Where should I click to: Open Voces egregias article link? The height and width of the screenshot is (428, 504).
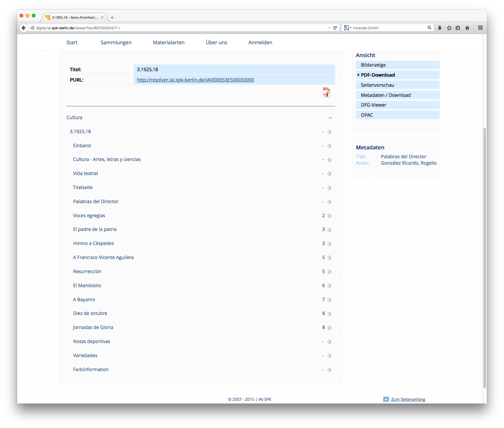coord(89,215)
